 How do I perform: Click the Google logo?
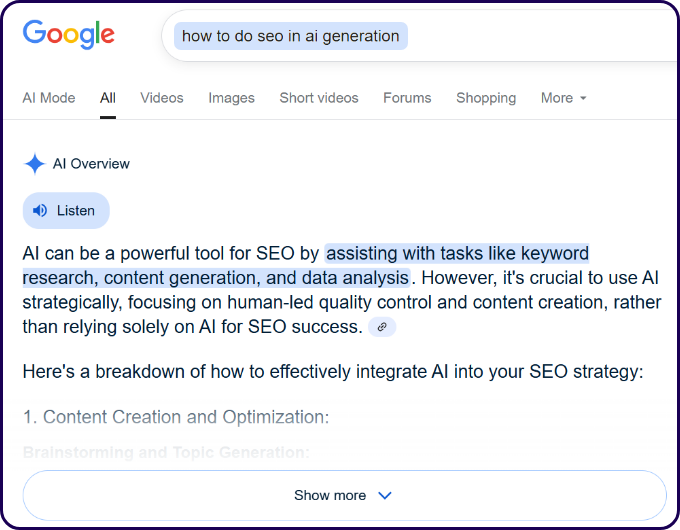pyautogui.click(x=69, y=35)
